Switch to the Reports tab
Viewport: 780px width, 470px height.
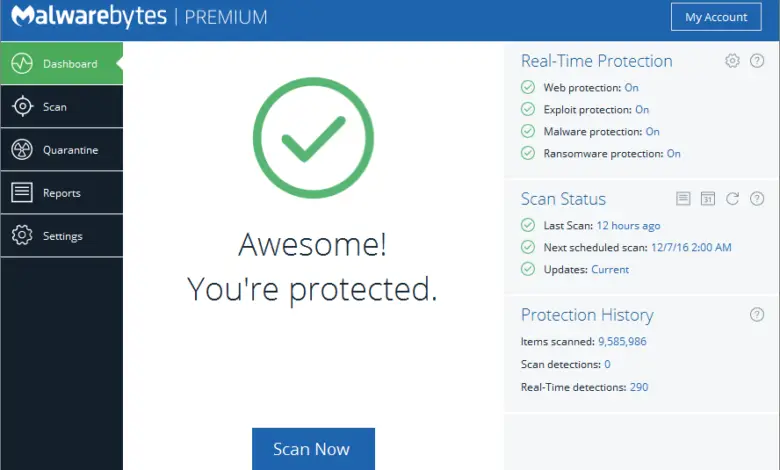coord(61,193)
